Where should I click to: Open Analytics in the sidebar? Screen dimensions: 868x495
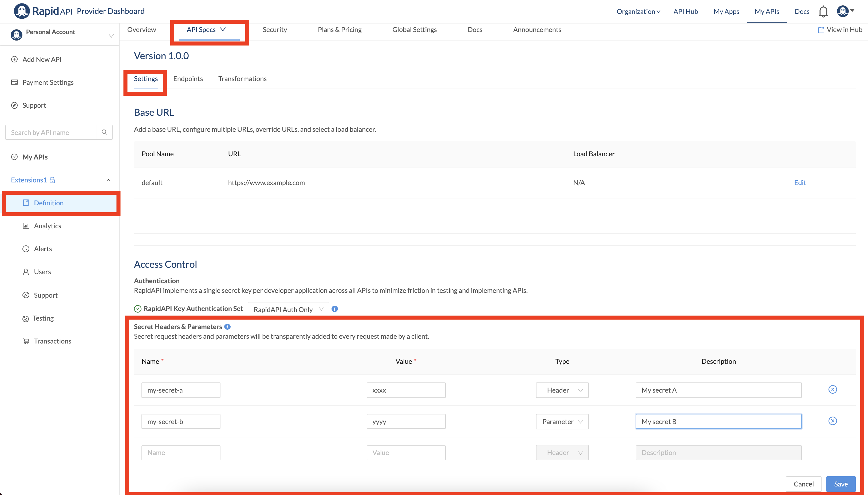click(47, 226)
